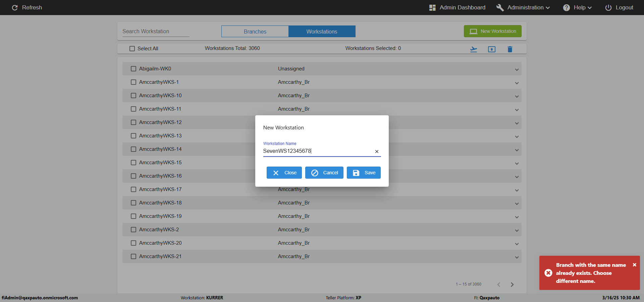Expand the AmccarthyWKS-14 row chevron
The width and height of the screenshot is (644, 302).
pyautogui.click(x=517, y=150)
